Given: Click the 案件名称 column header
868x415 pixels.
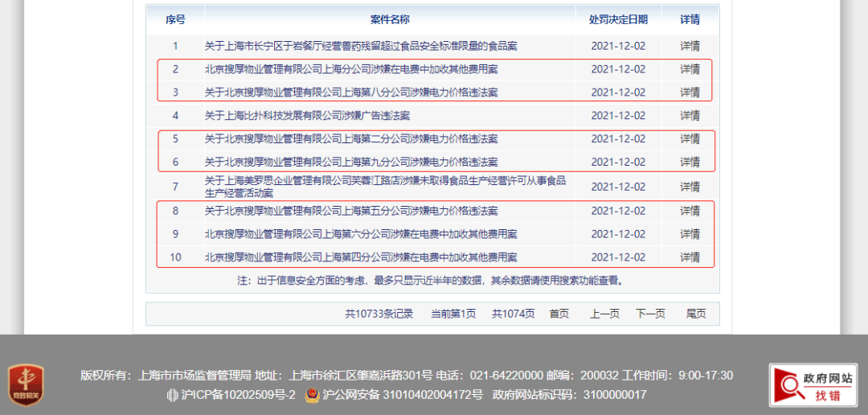Looking at the screenshot, I should pyautogui.click(x=390, y=20).
